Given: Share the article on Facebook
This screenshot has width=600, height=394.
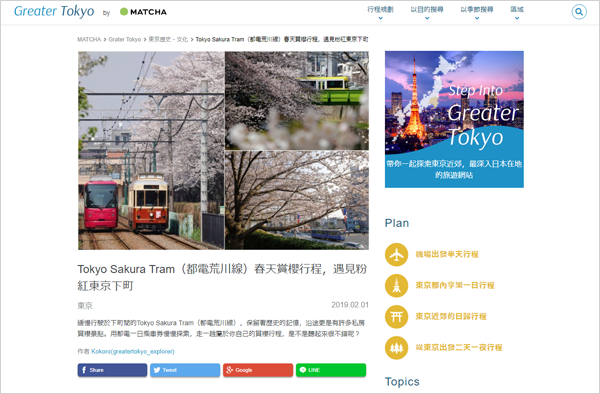Looking at the screenshot, I should (x=112, y=370).
